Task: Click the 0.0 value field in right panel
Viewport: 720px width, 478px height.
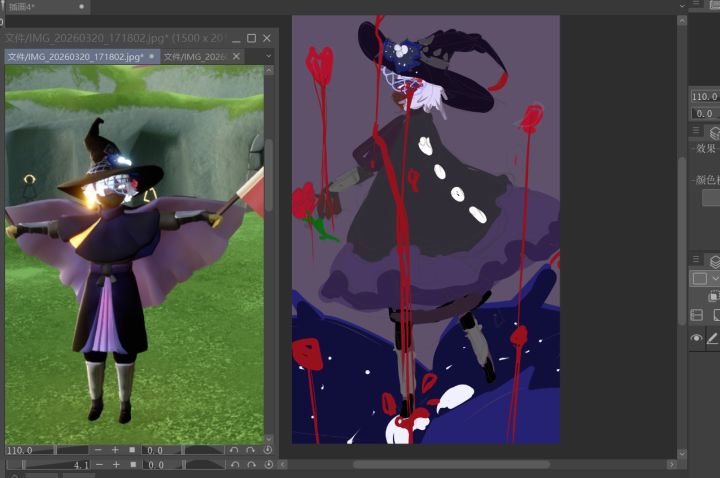Action: pos(705,113)
